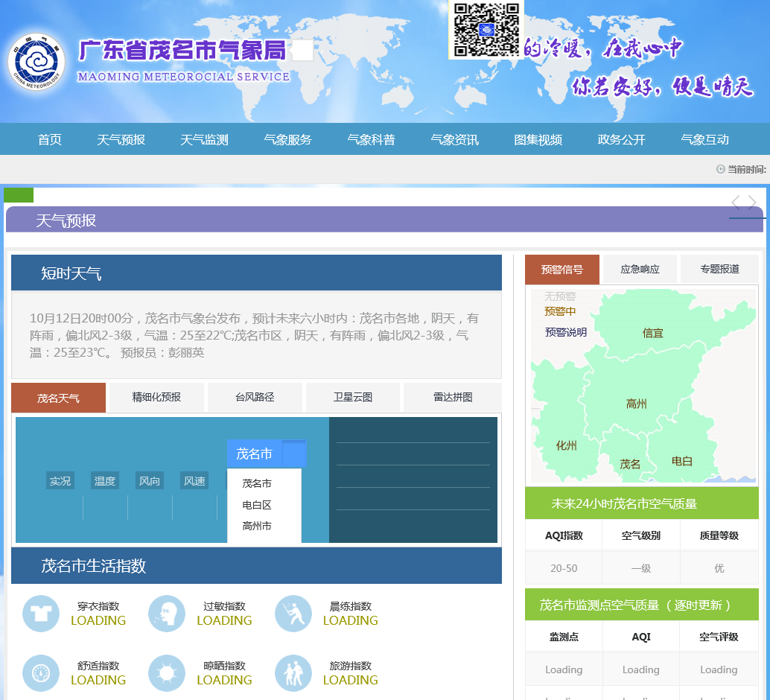Open the 天气监测 navigation menu
770x700 pixels.
[204, 139]
